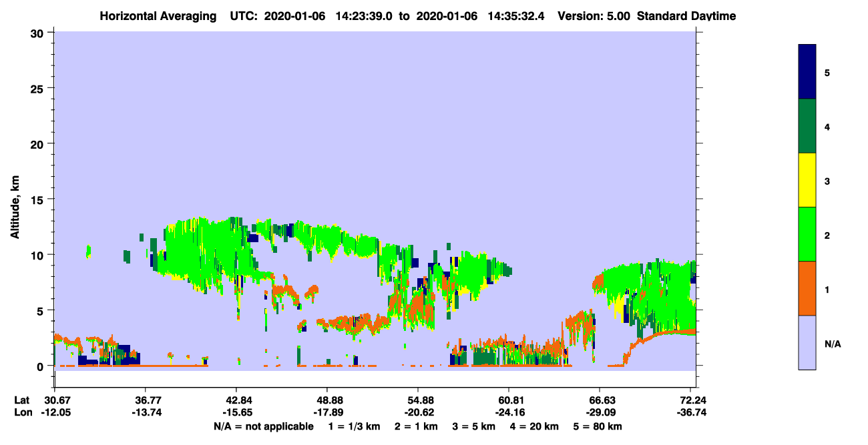The image size is (868, 445).
Task: Click the dark blue colorbar segment labeled 5
Action: [807, 72]
